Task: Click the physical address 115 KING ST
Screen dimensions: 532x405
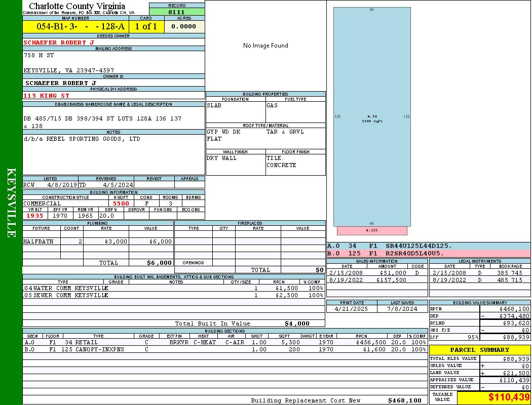Action: click(x=47, y=95)
